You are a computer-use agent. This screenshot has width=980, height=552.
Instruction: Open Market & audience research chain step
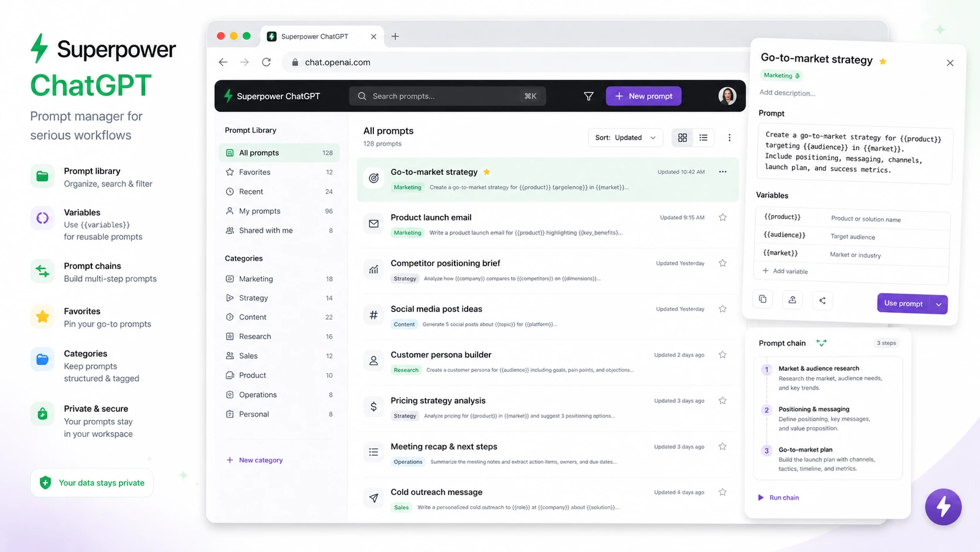(828, 378)
